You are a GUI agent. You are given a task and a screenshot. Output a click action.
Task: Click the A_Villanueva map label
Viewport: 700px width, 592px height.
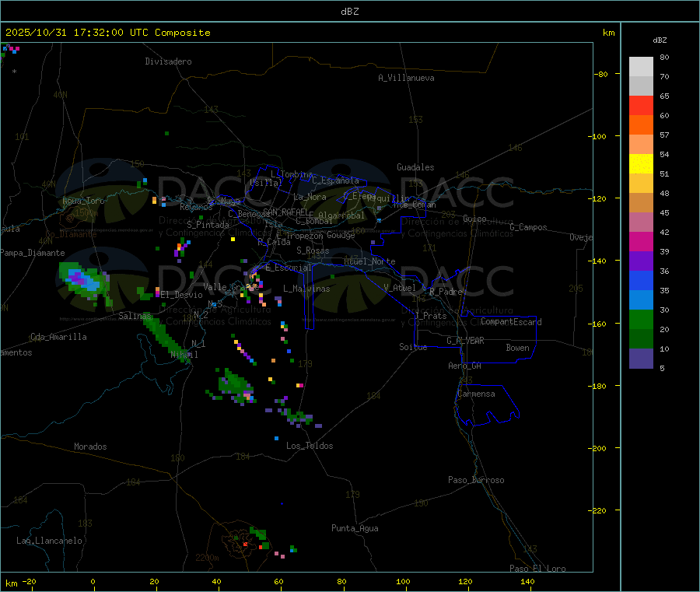[406, 78]
